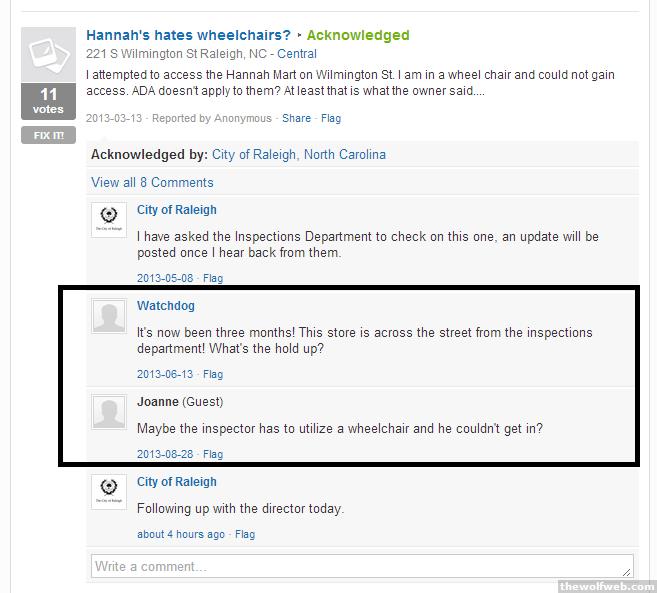Flag Watchdog's comment from 2013-06-13

tap(213, 374)
